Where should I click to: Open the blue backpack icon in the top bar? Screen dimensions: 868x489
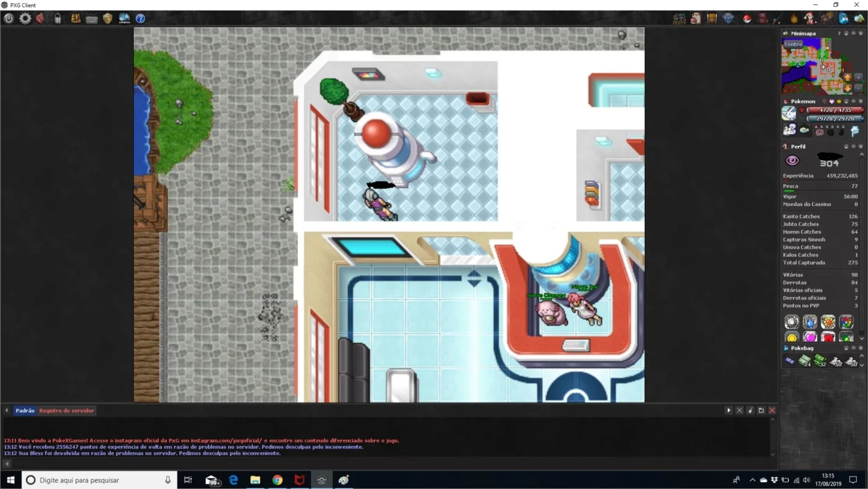click(x=844, y=19)
